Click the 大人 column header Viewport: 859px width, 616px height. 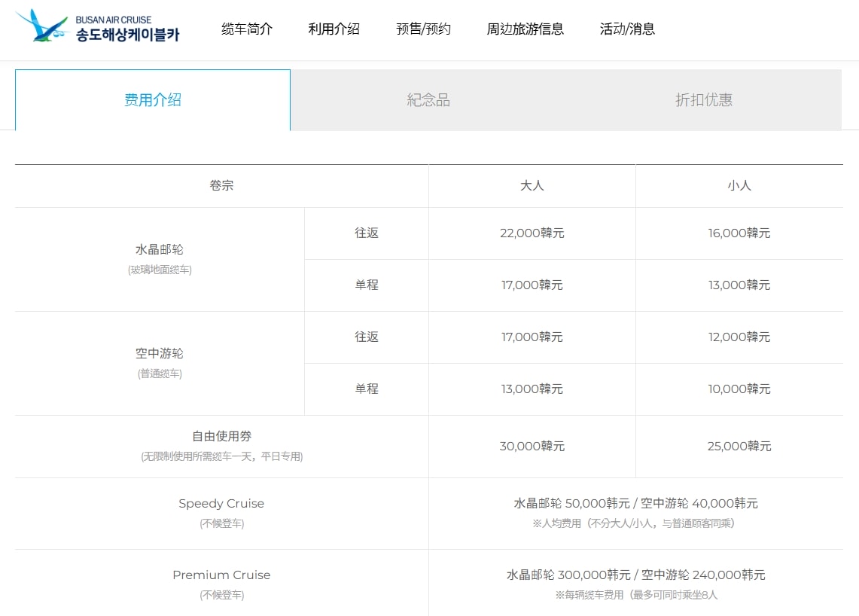(532, 186)
